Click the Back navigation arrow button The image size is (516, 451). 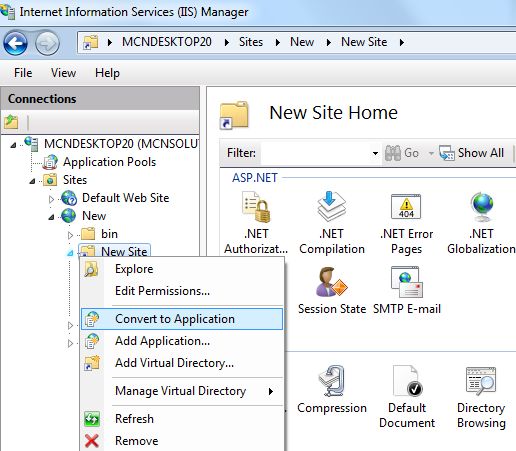tap(15, 43)
